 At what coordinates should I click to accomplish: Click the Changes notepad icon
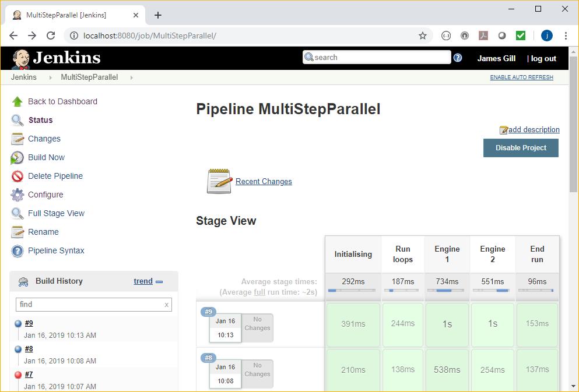coord(17,139)
